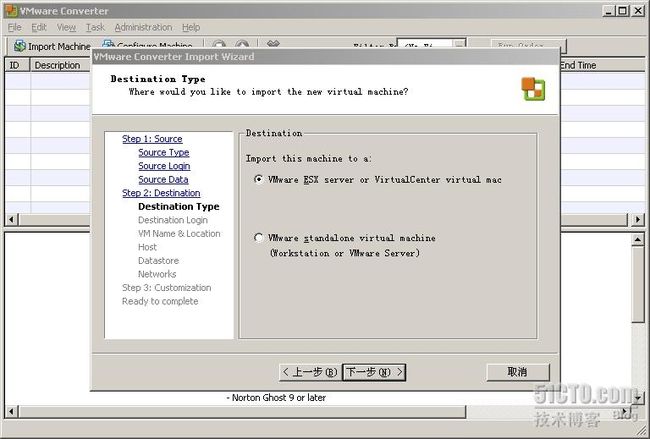
Task: Select VMware ESX server or VirtualCenter option
Action: pyautogui.click(x=377, y=179)
